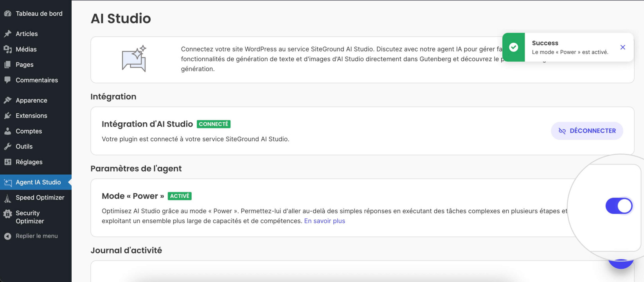Click the green success checkmark icon
This screenshot has width=644, height=282.
513,47
